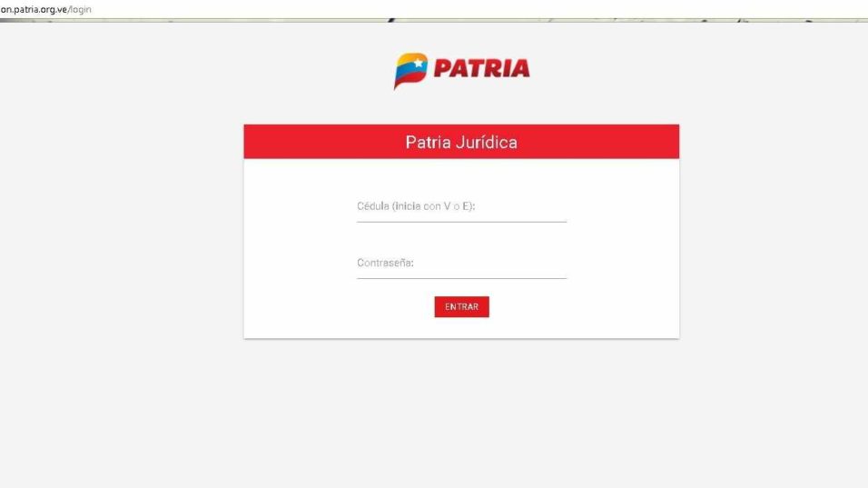Click the Patria Jurídica red header banner
Screen dimensions: 868x488
[461, 142]
